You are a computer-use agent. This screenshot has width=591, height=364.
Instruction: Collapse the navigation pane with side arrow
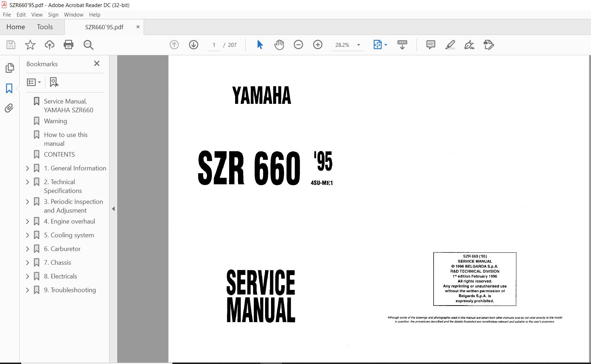point(113,209)
